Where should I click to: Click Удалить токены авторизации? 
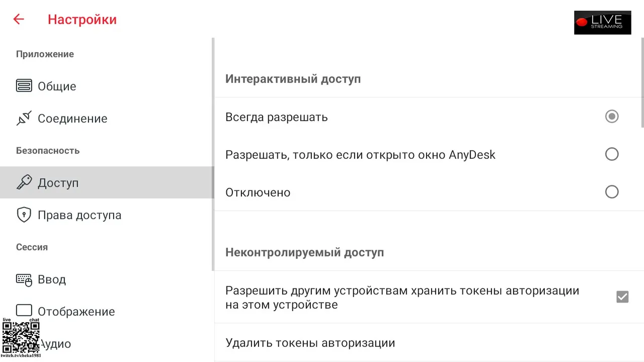click(310, 343)
